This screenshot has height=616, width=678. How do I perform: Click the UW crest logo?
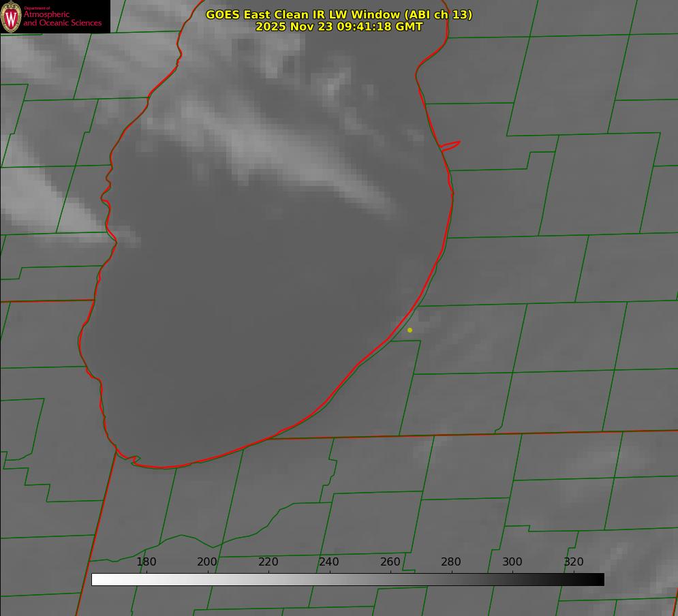tap(11, 16)
